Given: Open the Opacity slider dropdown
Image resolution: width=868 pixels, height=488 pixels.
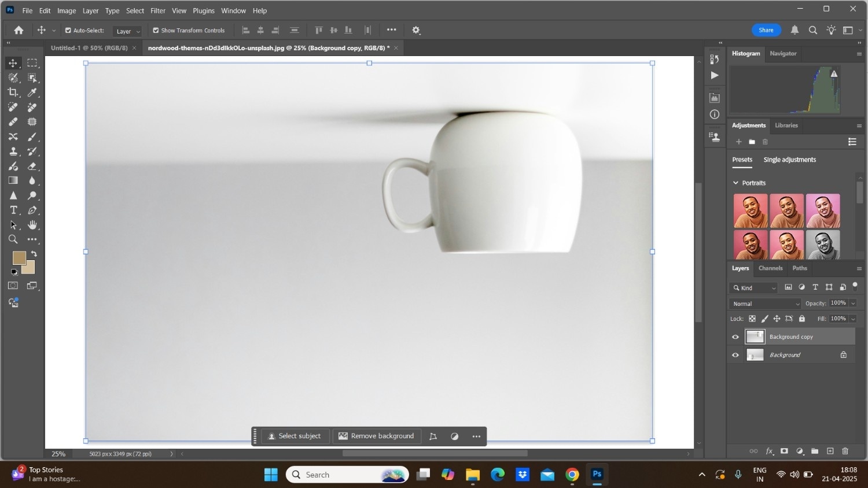Looking at the screenshot, I should [853, 303].
